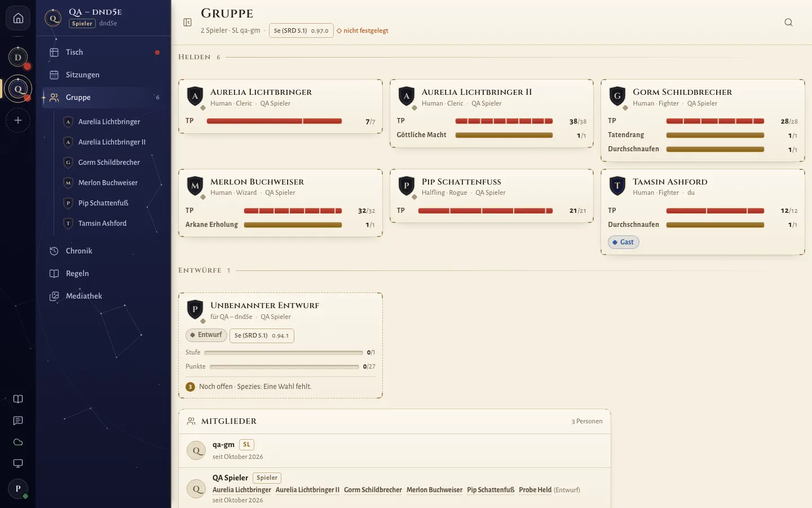Open Chronik in the sidebar
Image resolution: width=812 pixels, height=508 pixels.
click(104, 251)
